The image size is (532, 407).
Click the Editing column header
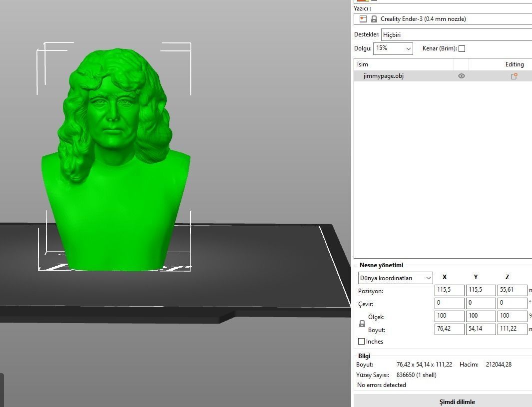pos(501,64)
